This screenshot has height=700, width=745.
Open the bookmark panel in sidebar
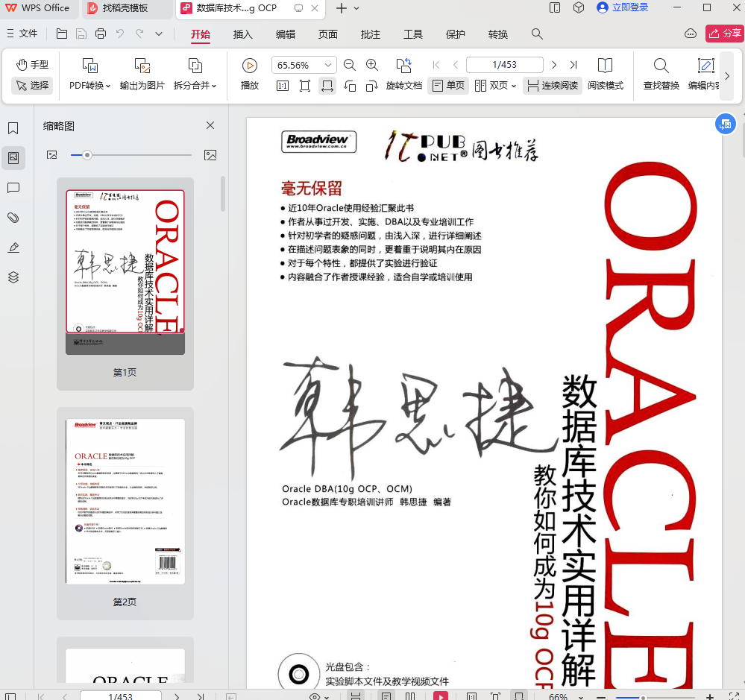coord(13,128)
